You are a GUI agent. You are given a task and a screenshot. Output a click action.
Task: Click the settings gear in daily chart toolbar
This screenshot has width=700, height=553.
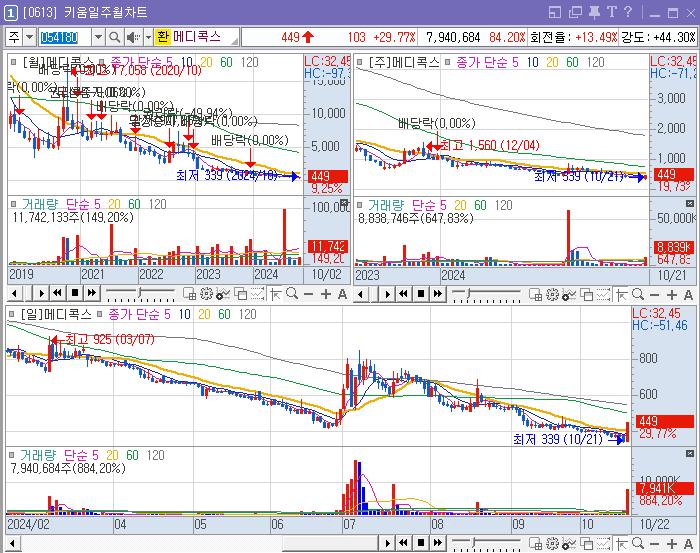point(552,544)
